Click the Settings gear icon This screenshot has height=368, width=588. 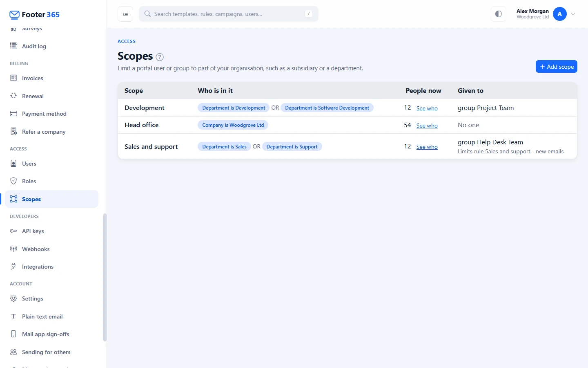point(13,298)
